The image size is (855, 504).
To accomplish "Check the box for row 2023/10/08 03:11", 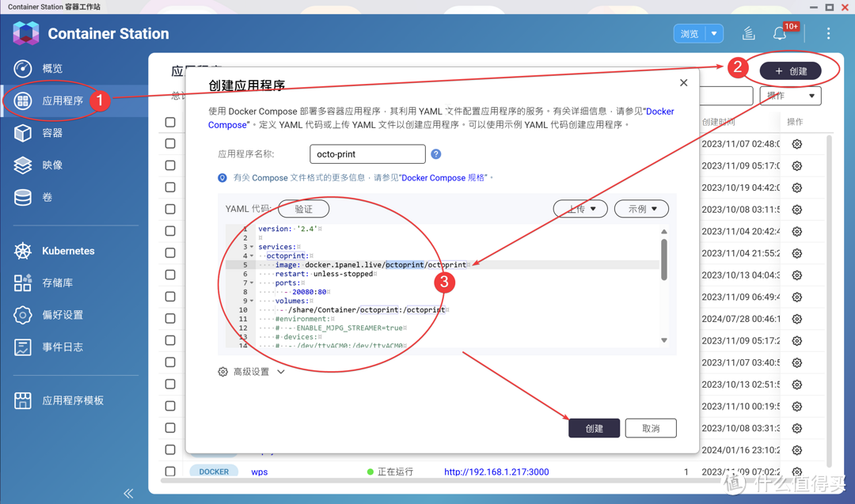I will pos(170,209).
